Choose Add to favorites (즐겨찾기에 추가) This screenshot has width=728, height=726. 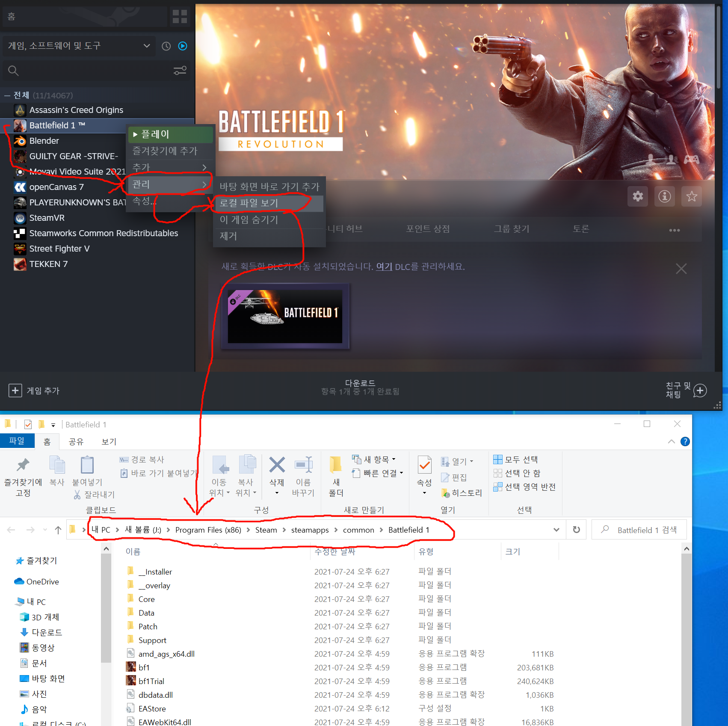pos(171,151)
